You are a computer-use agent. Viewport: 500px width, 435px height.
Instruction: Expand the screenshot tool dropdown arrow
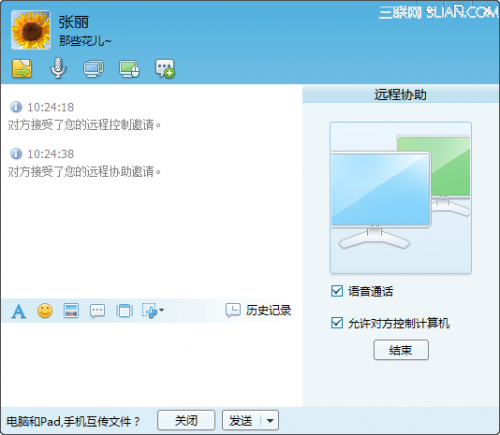click(x=162, y=310)
